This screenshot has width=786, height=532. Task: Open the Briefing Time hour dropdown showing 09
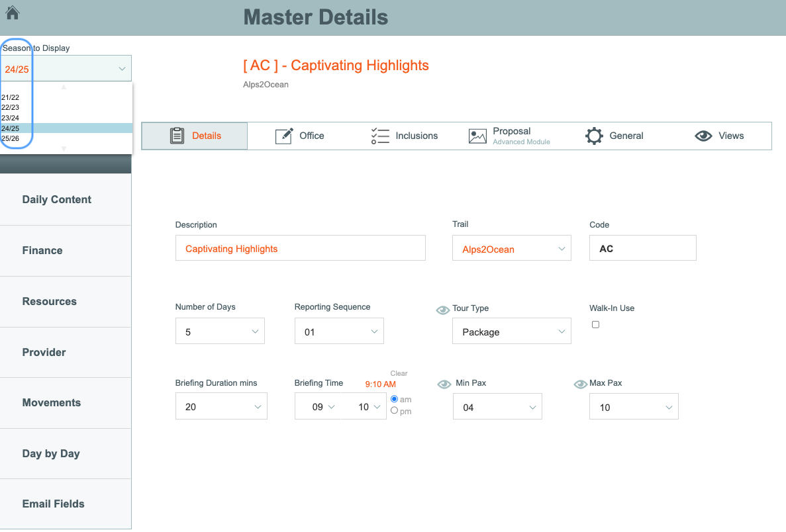tap(317, 406)
